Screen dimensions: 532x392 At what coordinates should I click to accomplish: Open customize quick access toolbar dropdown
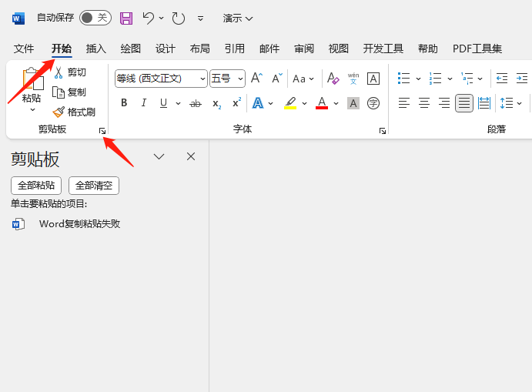click(x=200, y=18)
